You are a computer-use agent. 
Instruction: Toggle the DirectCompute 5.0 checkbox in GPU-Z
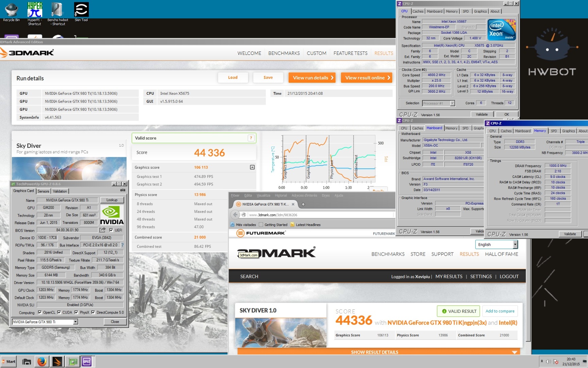pyautogui.click(x=93, y=312)
